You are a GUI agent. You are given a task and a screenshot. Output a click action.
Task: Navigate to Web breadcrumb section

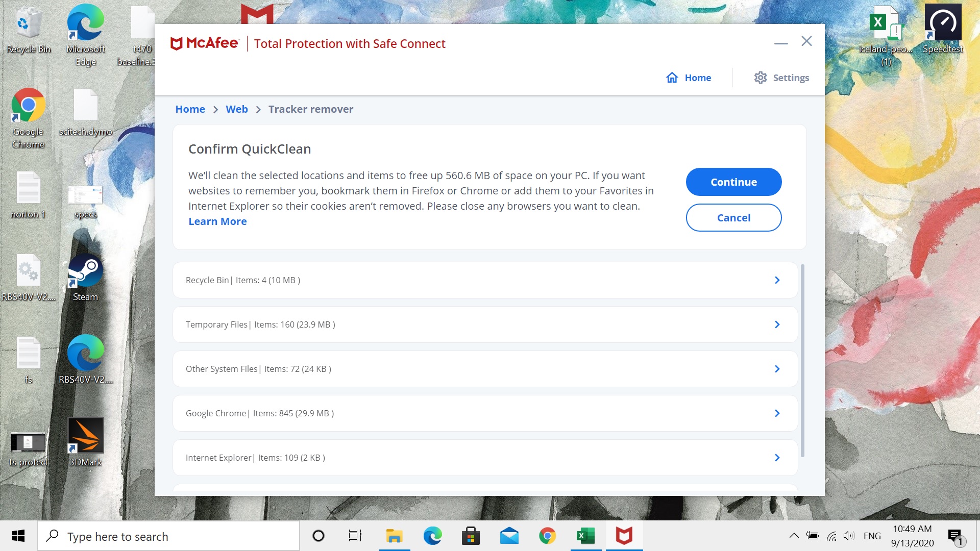pos(237,108)
